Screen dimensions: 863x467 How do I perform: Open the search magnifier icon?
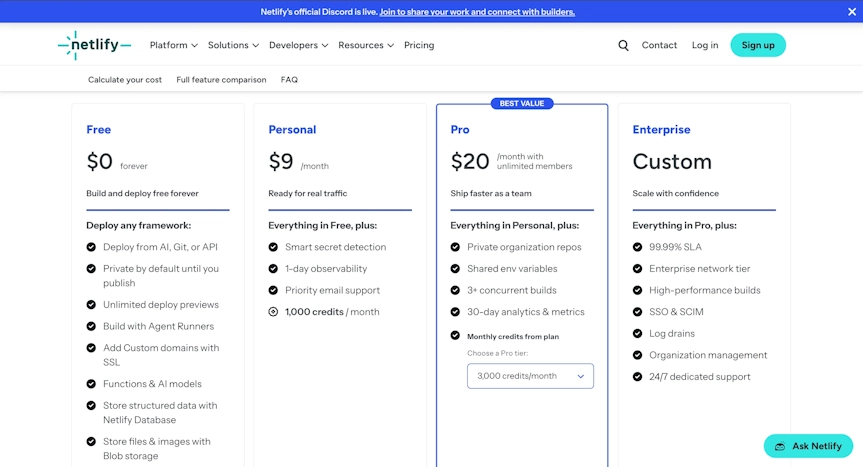pyautogui.click(x=623, y=45)
